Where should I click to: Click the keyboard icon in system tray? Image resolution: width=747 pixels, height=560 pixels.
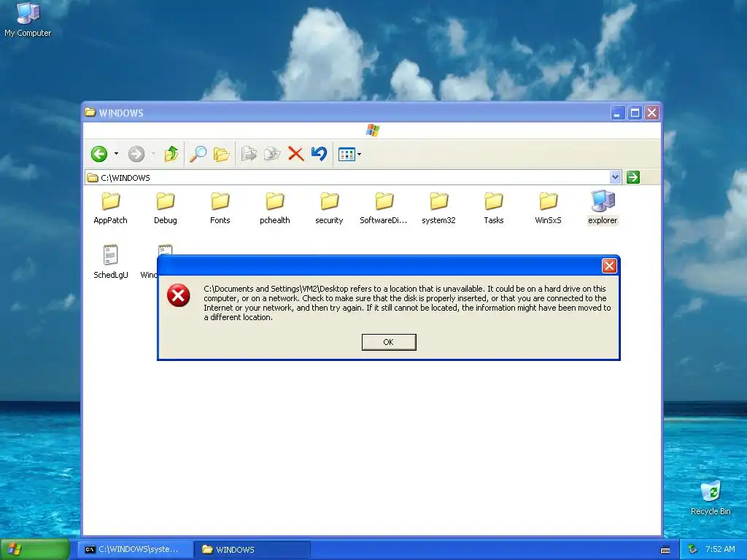(x=665, y=550)
